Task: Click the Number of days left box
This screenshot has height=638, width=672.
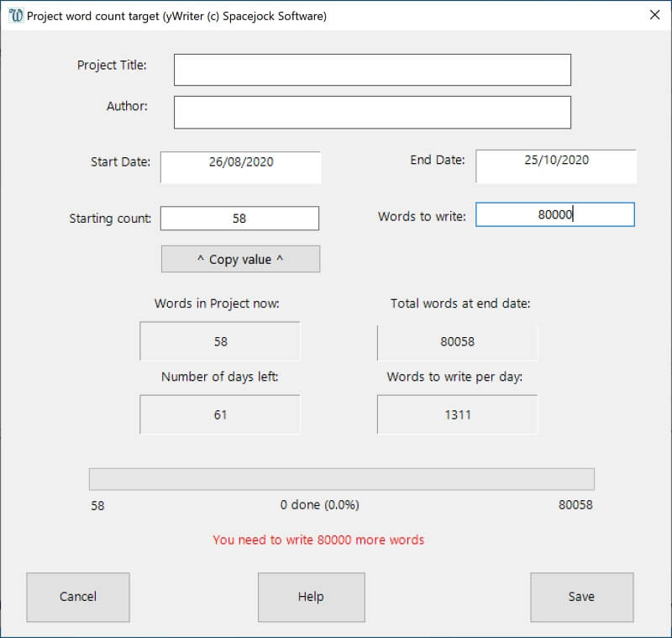Action: 220,414
